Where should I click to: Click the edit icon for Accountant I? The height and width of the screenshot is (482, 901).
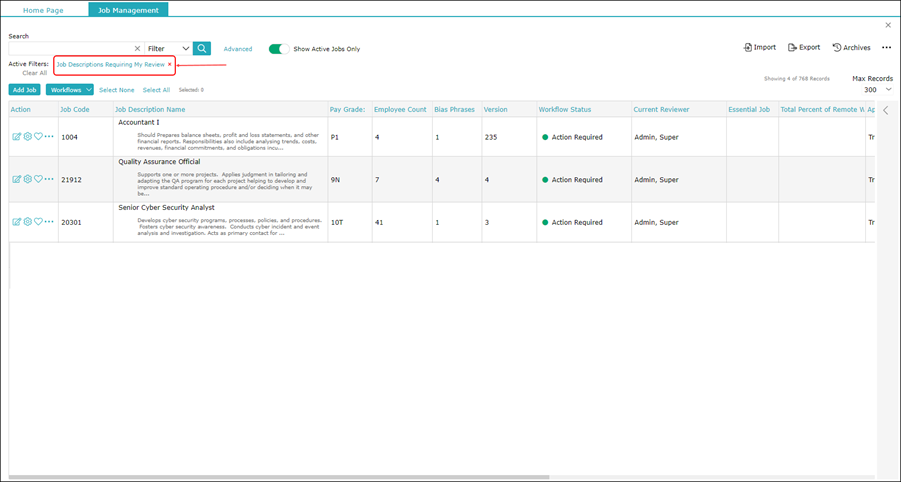[x=16, y=137]
